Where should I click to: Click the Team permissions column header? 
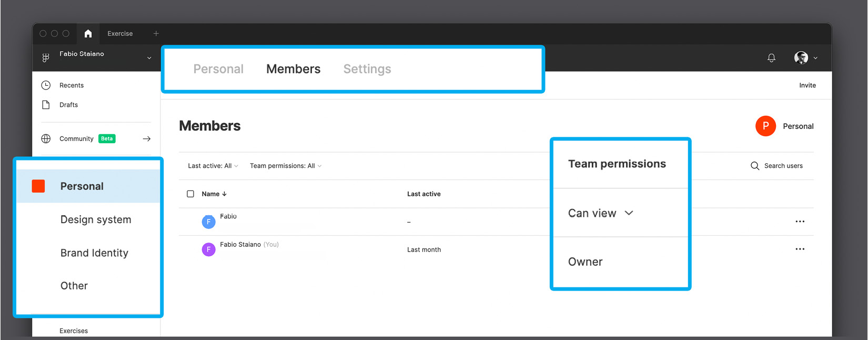pyautogui.click(x=617, y=164)
